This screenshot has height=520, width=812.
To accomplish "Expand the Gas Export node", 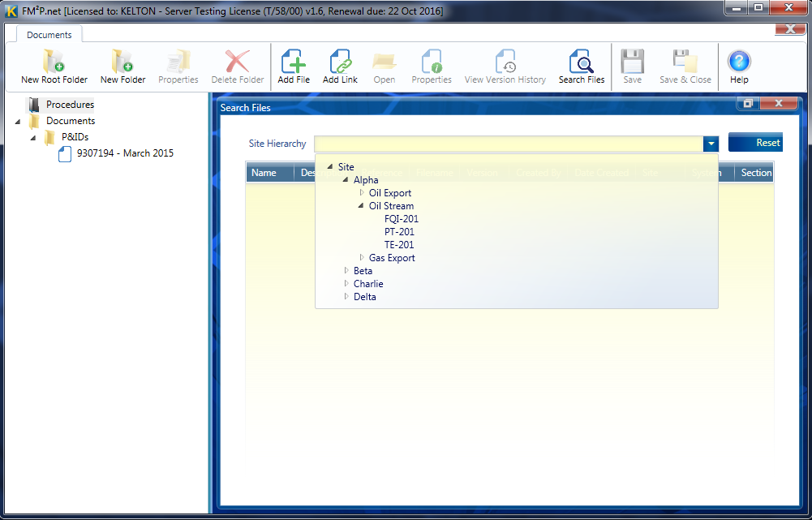I will point(362,257).
